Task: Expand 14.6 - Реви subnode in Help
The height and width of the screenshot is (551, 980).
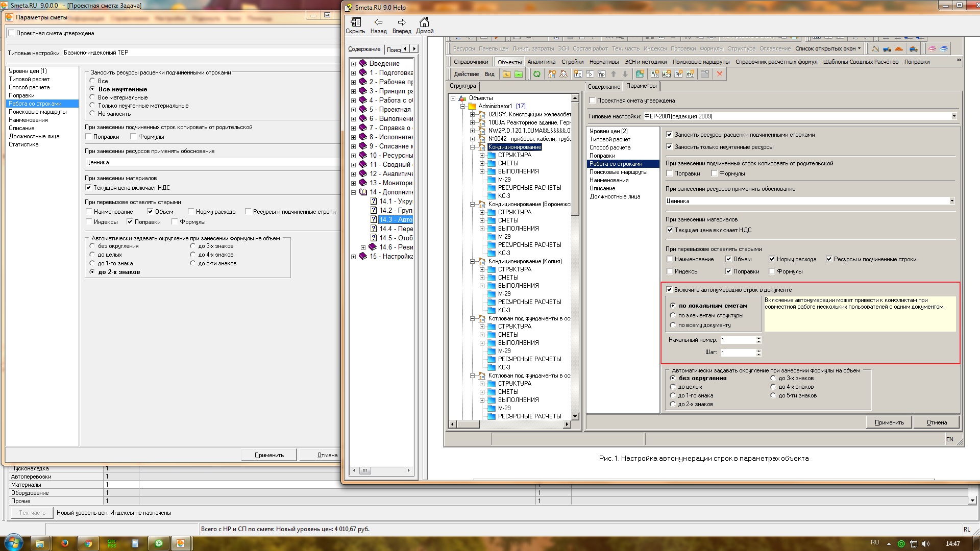Action: coord(363,247)
